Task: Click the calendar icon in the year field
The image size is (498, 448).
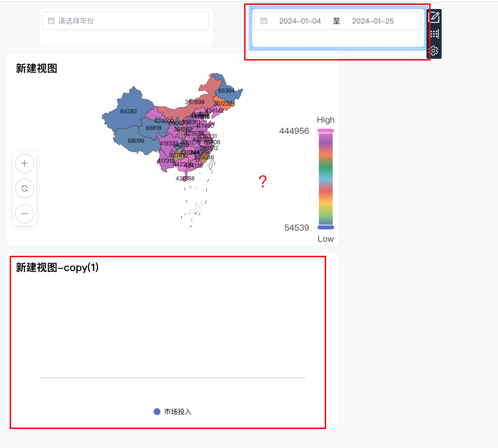Action: (x=51, y=21)
